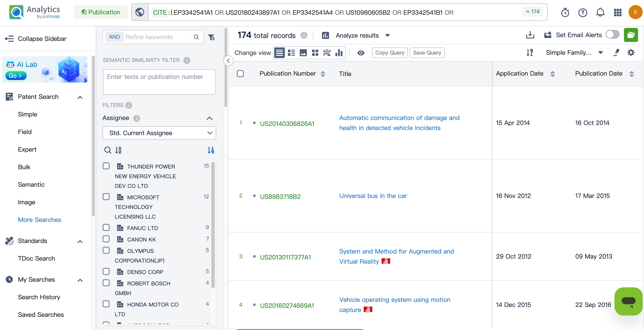Image resolution: width=644 pixels, height=330 pixels.
Task: Switch to chart analysis view icon
Action: [339, 53]
